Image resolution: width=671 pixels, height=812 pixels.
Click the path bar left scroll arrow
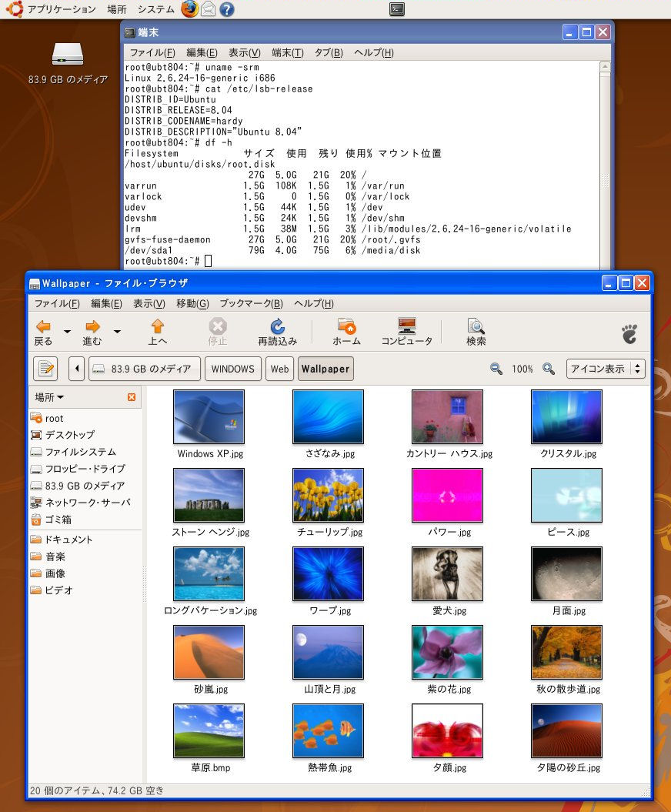[x=77, y=369]
